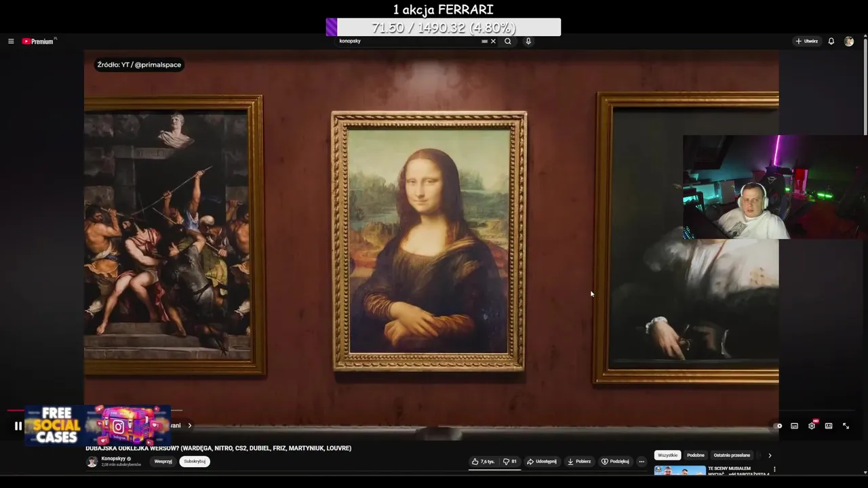The height and width of the screenshot is (488, 868).
Task: Click the video title 'DUBAJSKA ODKLEJKA WERSOW?'
Action: click(x=218, y=448)
